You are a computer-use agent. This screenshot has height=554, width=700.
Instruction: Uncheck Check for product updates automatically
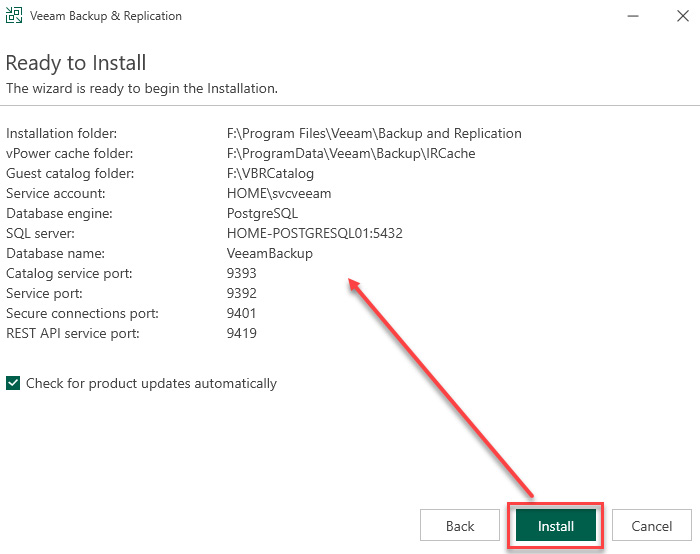click(13, 383)
